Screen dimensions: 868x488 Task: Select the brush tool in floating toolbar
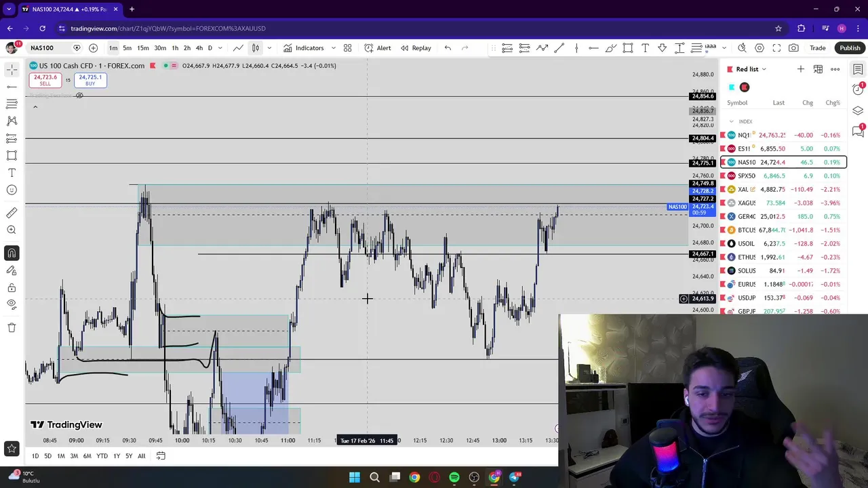click(x=611, y=48)
